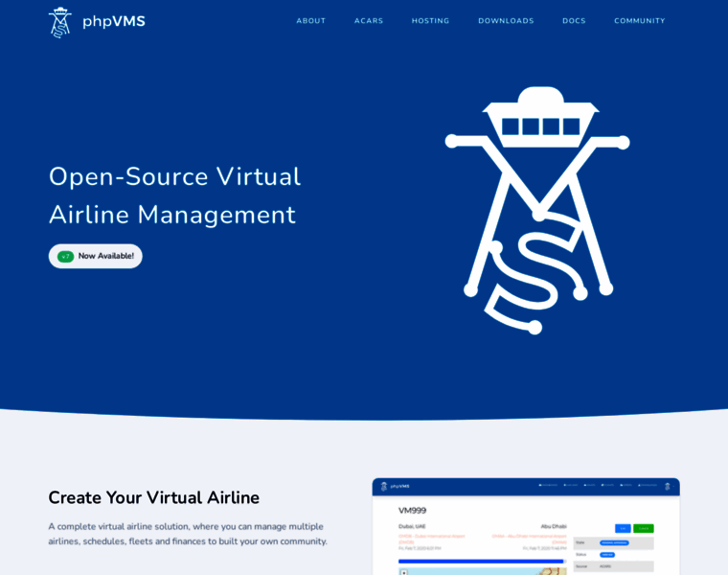Open the Community navigation item
The width and height of the screenshot is (728, 575).
[x=639, y=21]
